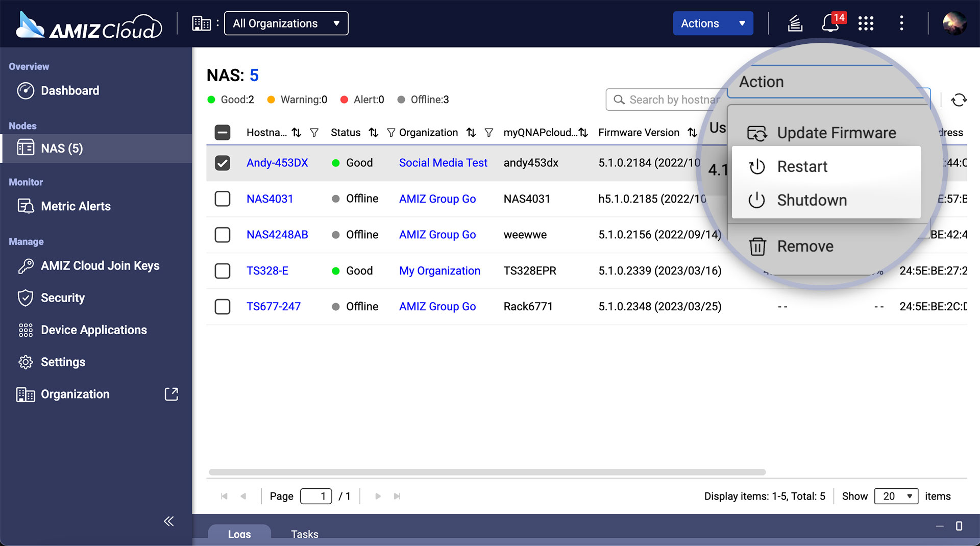Select the Metric Alerts panel
This screenshot has height=546, width=980.
pyautogui.click(x=76, y=206)
